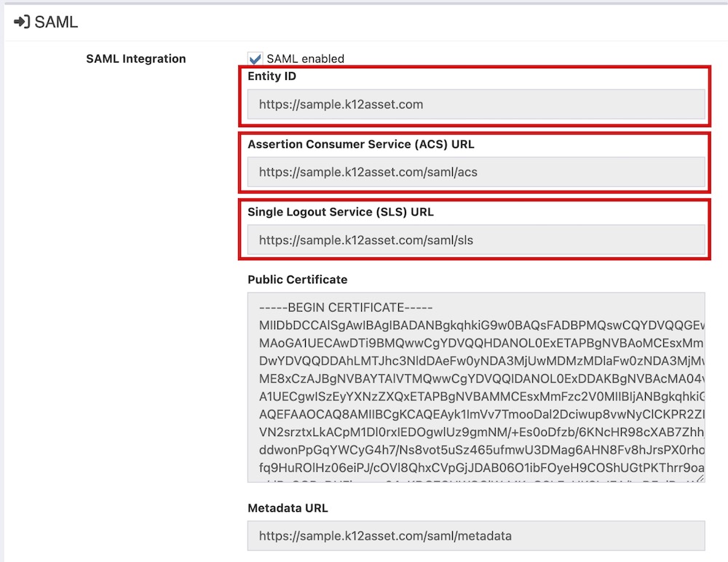728x562 pixels.
Task: Click the "SAML enabled" checkbox label text
Action: coord(305,59)
